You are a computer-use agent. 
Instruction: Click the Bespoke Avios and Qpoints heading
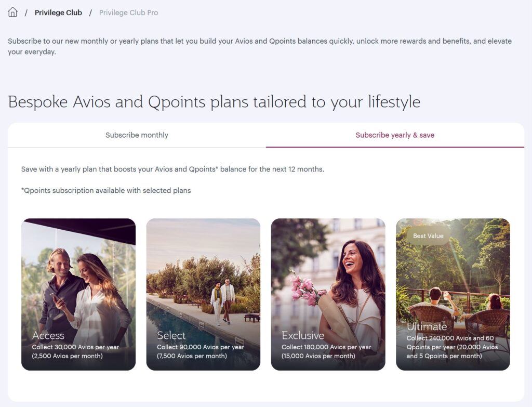214,102
